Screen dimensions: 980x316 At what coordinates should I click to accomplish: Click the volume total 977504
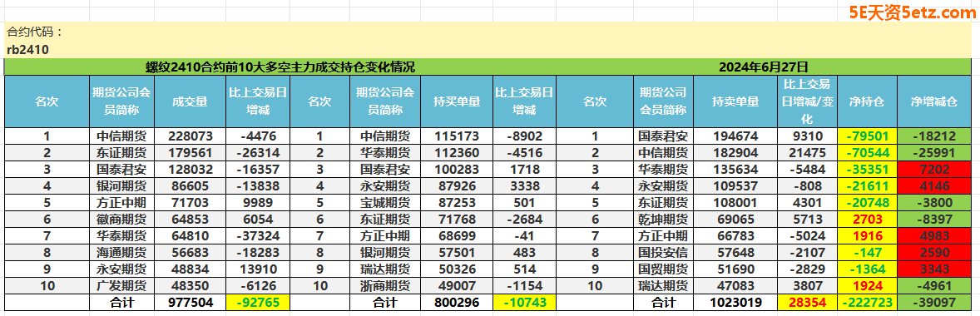point(190,302)
